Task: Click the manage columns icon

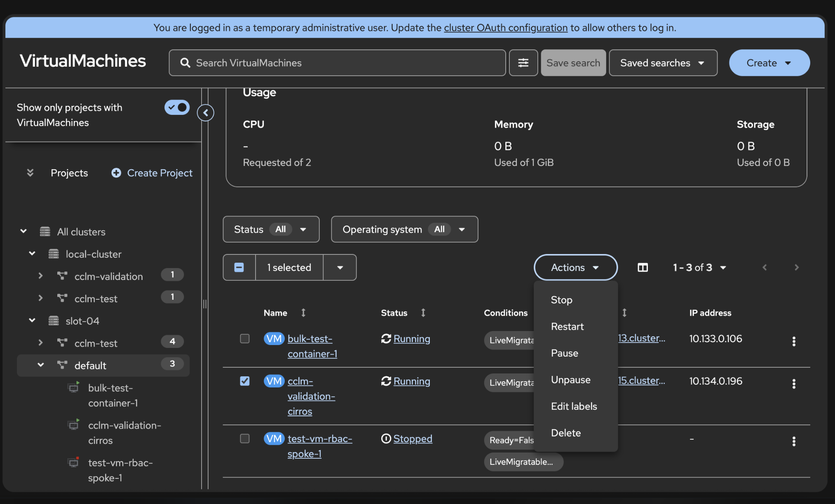Action: pyautogui.click(x=643, y=268)
